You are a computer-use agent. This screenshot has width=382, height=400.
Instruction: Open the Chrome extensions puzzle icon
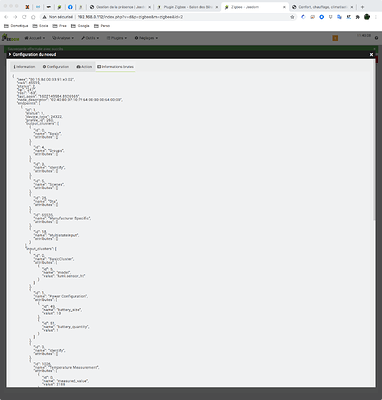357,17
